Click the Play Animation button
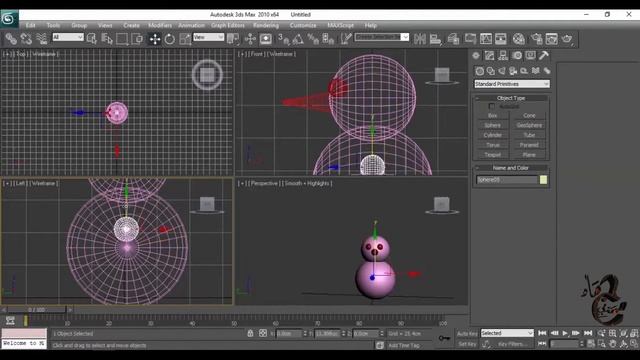Screen dimensions: 640x360 [565, 333]
